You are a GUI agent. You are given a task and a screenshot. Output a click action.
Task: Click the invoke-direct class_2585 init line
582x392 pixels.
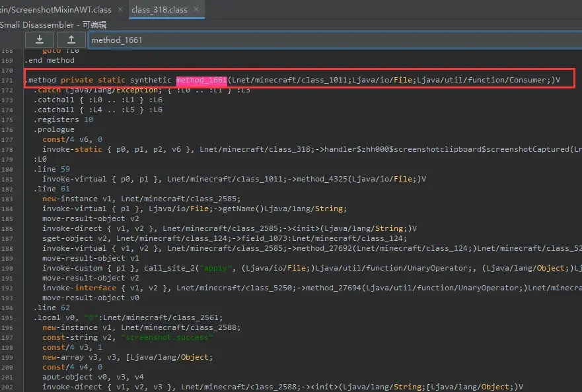(x=229, y=228)
